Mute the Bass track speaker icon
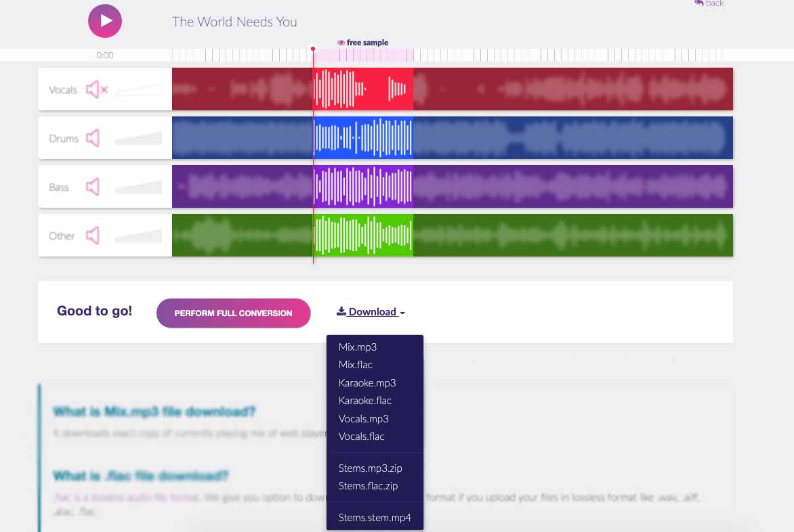 pyautogui.click(x=93, y=187)
